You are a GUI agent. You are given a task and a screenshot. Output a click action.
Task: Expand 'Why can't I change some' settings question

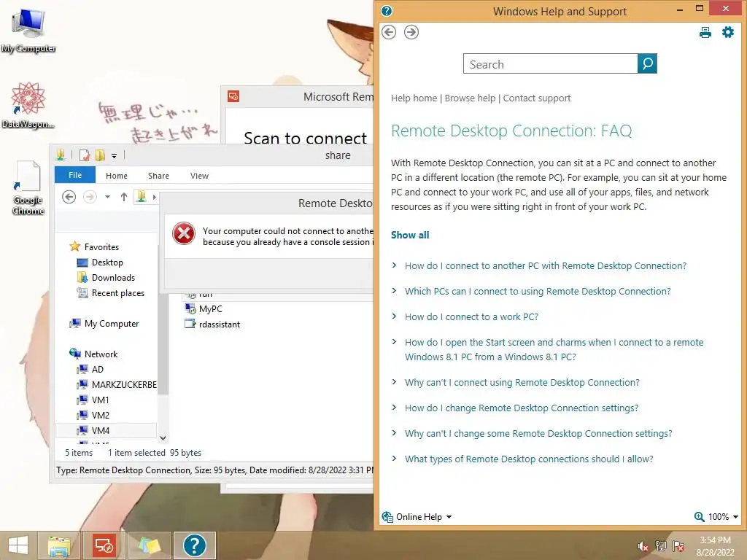[538, 433]
